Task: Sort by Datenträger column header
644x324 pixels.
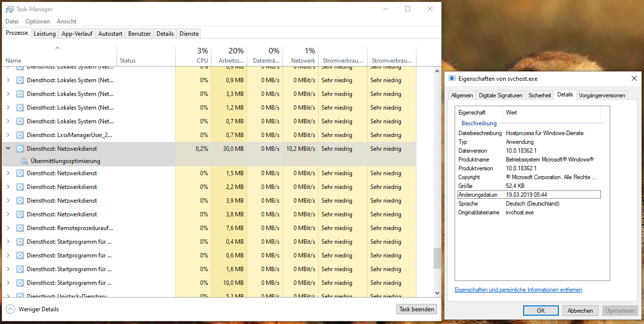Action: click(265, 56)
